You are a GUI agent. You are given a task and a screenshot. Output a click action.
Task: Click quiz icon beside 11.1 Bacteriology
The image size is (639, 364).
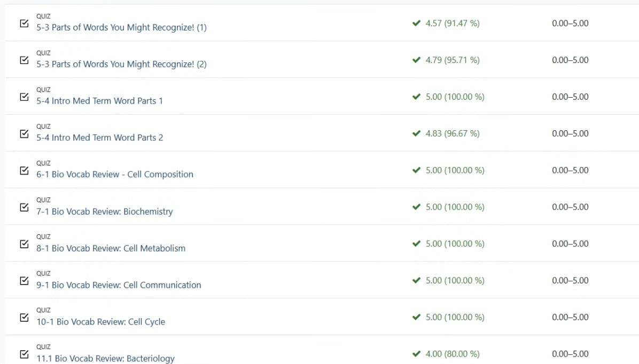point(24,354)
